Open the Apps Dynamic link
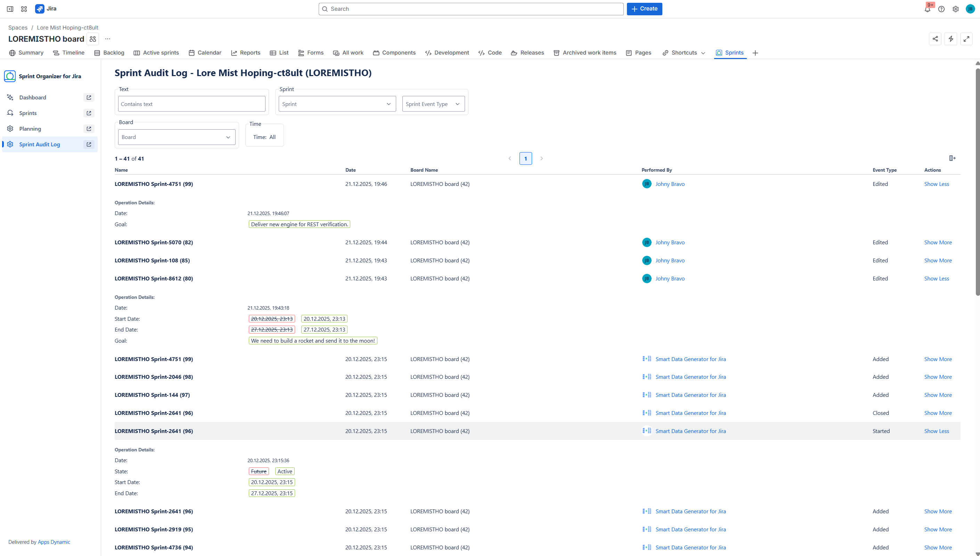Screen dimensions: 980x556 (54, 542)
